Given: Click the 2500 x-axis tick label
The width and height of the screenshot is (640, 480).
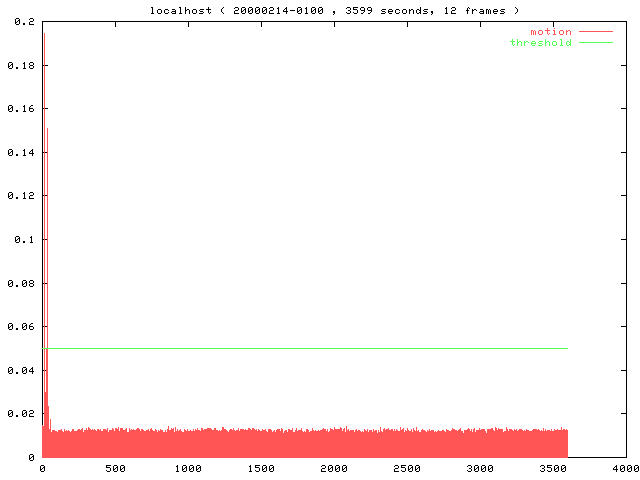Looking at the screenshot, I should tap(407, 468).
